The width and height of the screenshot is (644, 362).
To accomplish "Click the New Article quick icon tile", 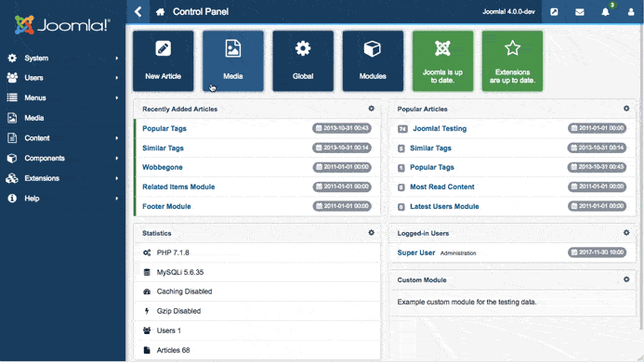I will tap(163, 60).
